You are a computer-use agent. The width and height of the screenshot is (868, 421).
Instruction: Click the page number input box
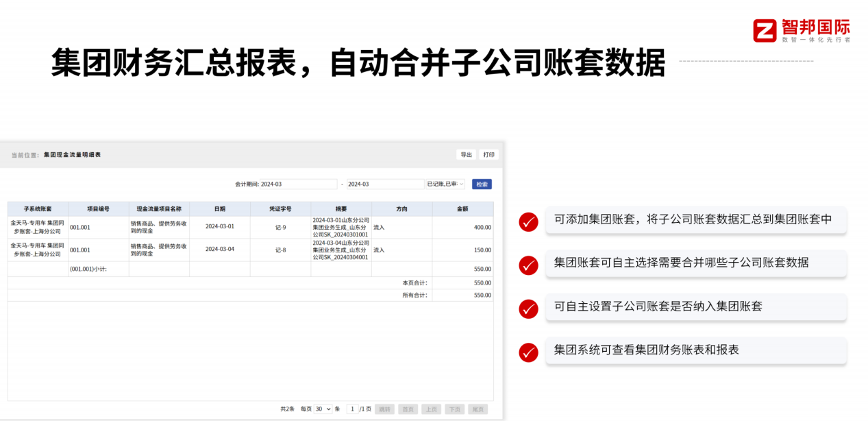353,409
